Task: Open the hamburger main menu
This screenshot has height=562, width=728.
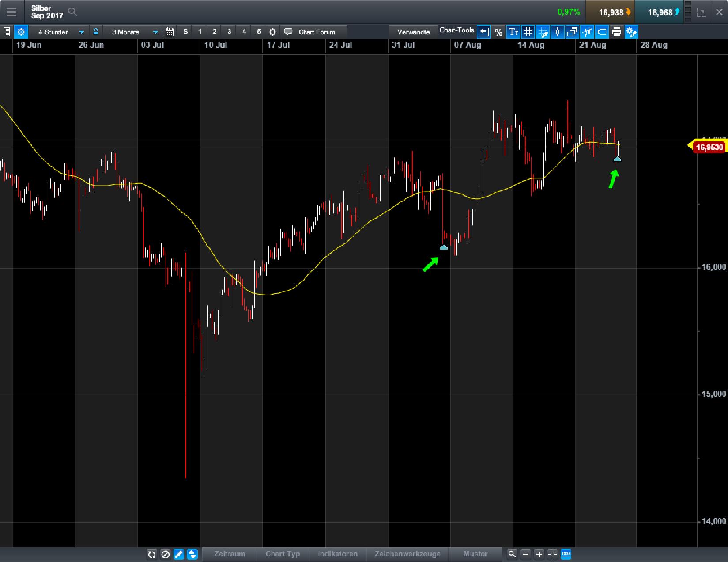Action: click(x=11, y=12)
